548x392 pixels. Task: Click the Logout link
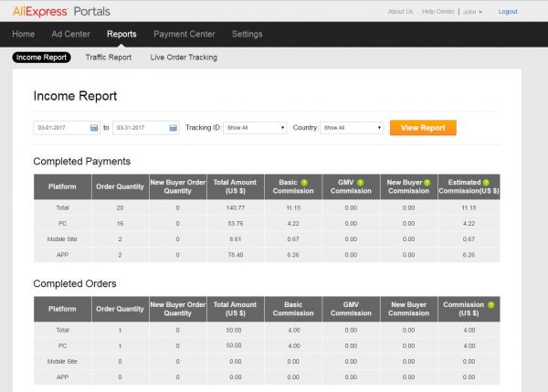[508, 12]
